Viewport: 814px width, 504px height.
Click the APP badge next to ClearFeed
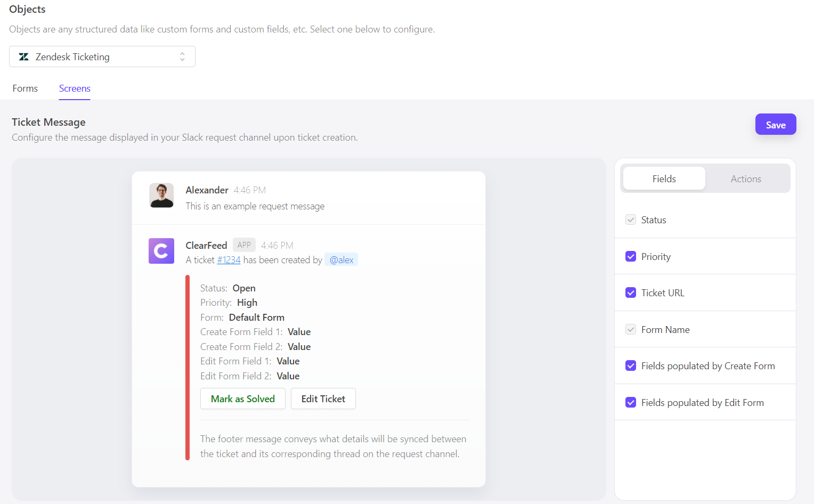244,245
